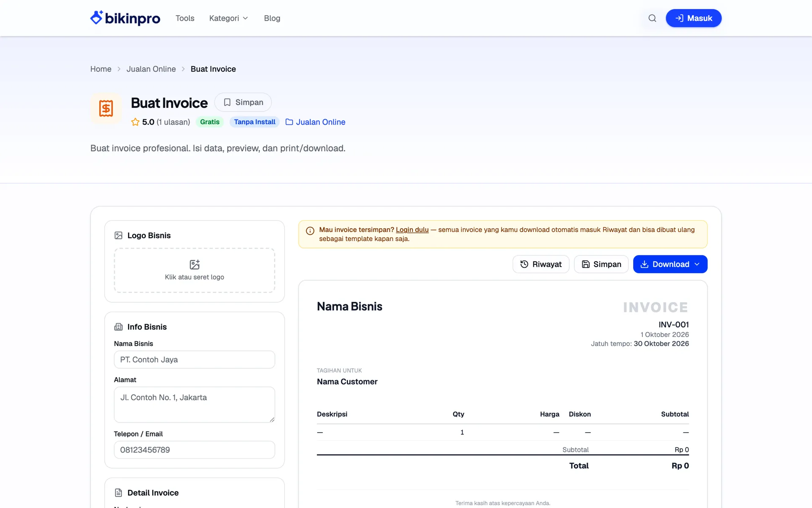
Task: Click the orange invoice tool icon
Action: click(x=106, y=108)
